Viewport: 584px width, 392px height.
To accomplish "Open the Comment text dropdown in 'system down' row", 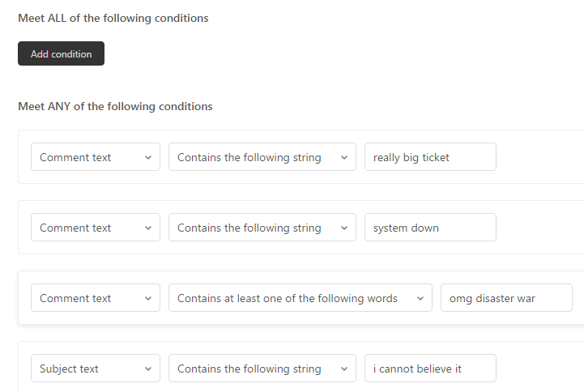I will point(95,228).
